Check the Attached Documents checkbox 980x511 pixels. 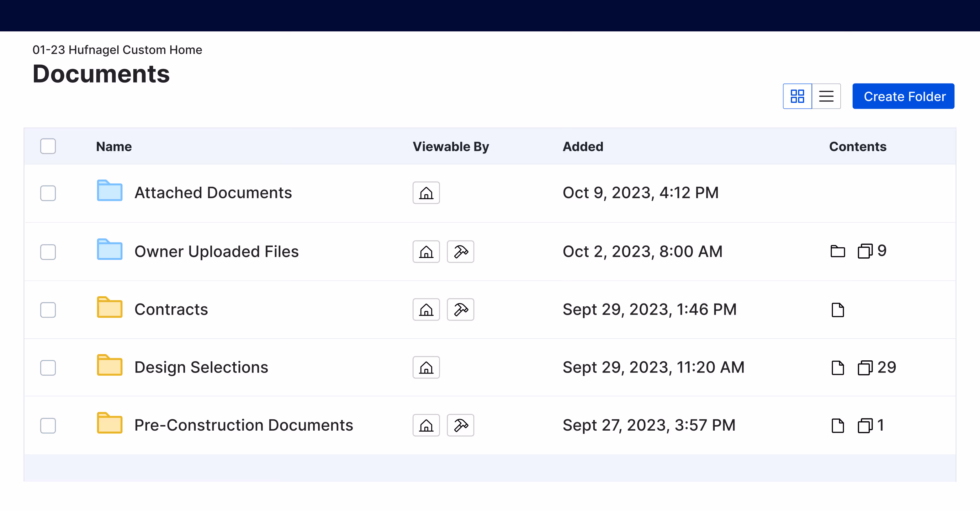tap(48, 193)
